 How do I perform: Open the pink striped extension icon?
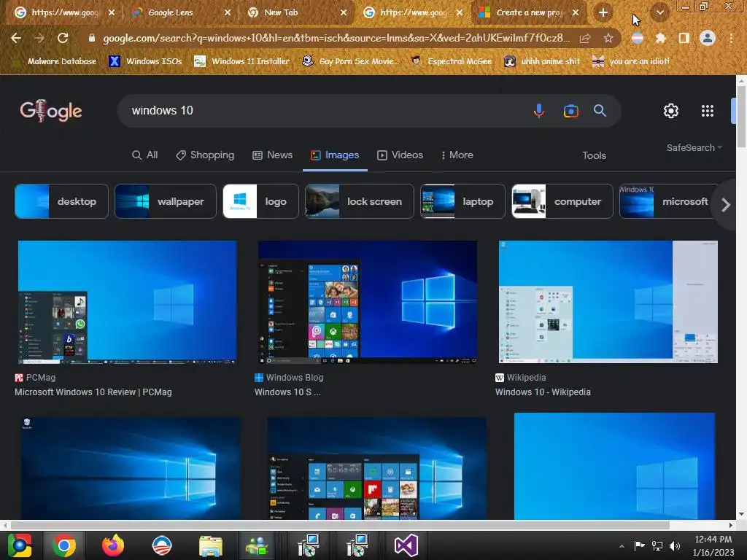[637, 38]
